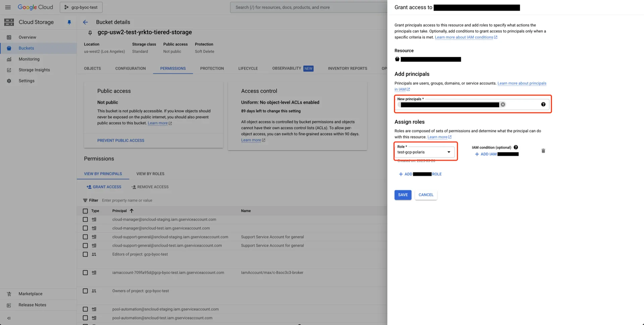Click Remove Access button
Image resolution: width=644 pixels, height=325 pixels.
coord(150,187)
